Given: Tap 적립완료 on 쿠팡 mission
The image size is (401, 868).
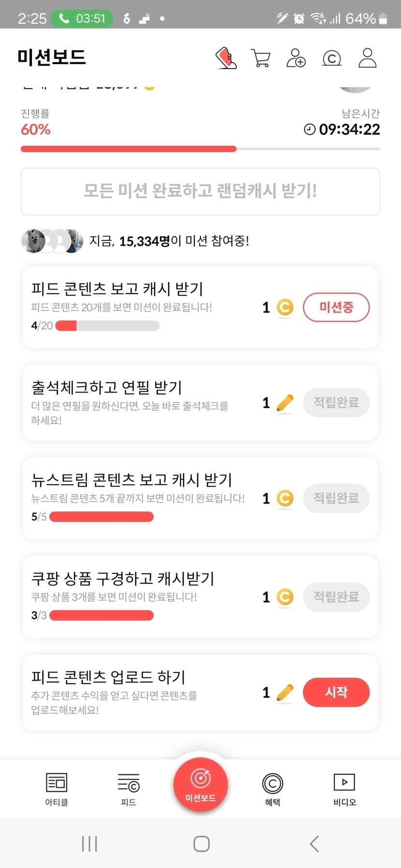Looking at the screenshot, I should [x=336, y=597].
